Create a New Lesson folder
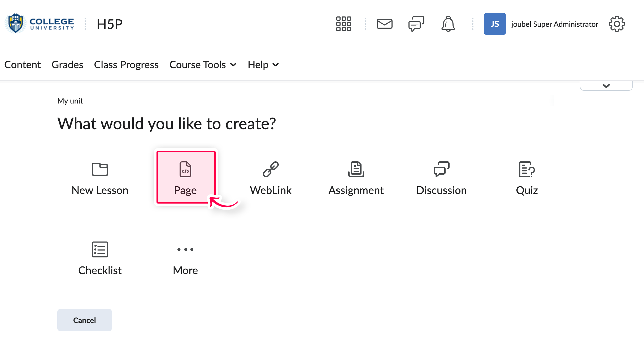Viewport: 644px width, 345px height. [x=100, y=177]
